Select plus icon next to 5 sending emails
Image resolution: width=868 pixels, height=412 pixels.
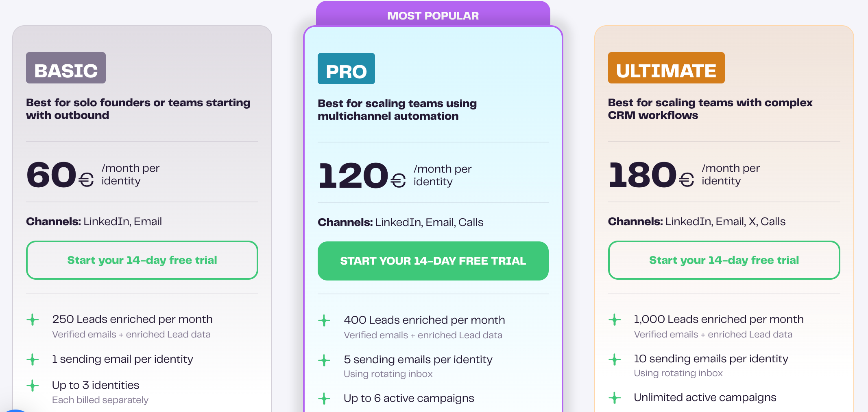click(x=324, y=360)
